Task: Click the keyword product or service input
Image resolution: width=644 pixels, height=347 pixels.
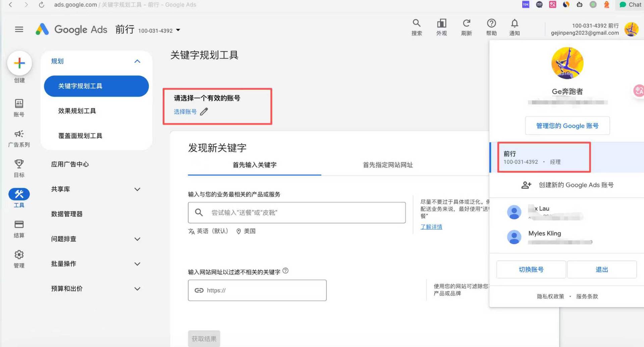Action: 297,213
